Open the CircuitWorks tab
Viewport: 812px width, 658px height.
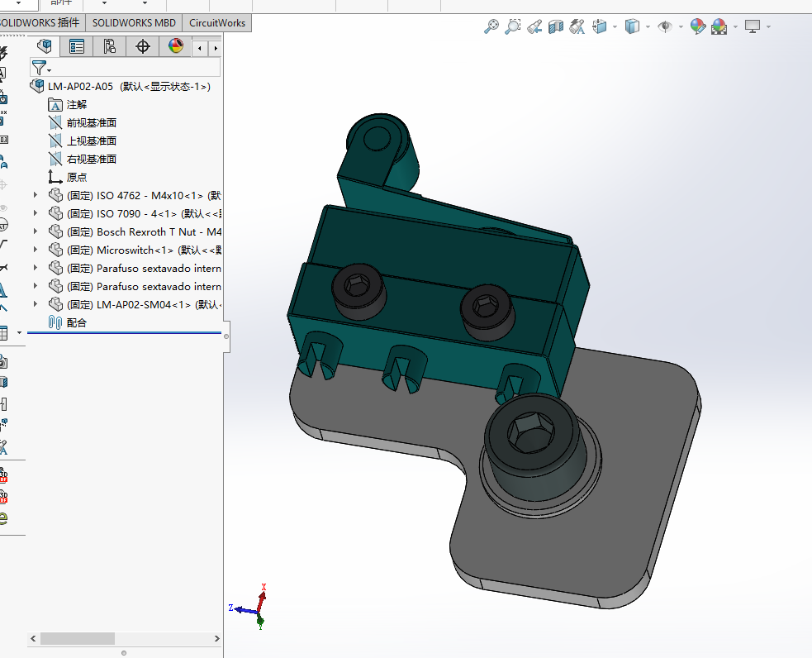[217, 22]
